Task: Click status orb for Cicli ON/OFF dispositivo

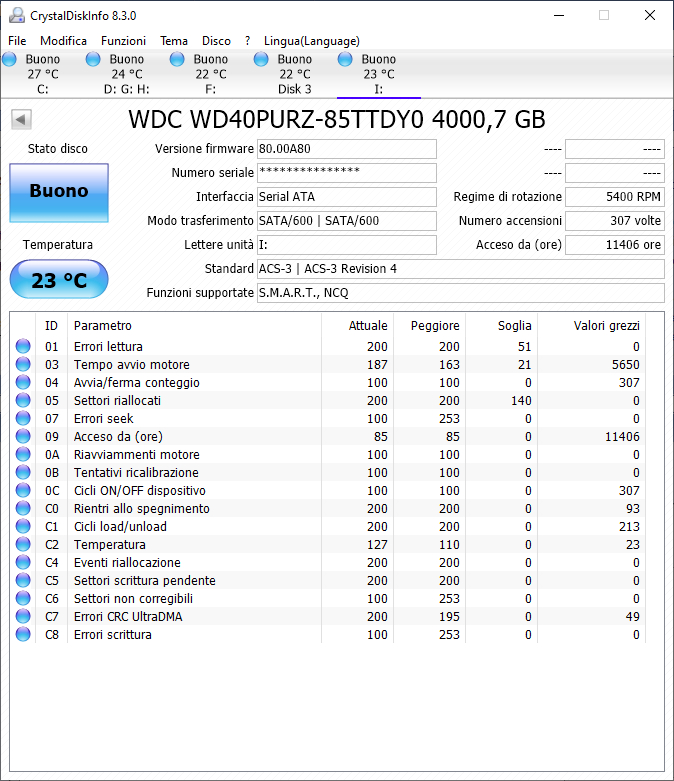Action: pyautogui.click(x=23, y=490)
